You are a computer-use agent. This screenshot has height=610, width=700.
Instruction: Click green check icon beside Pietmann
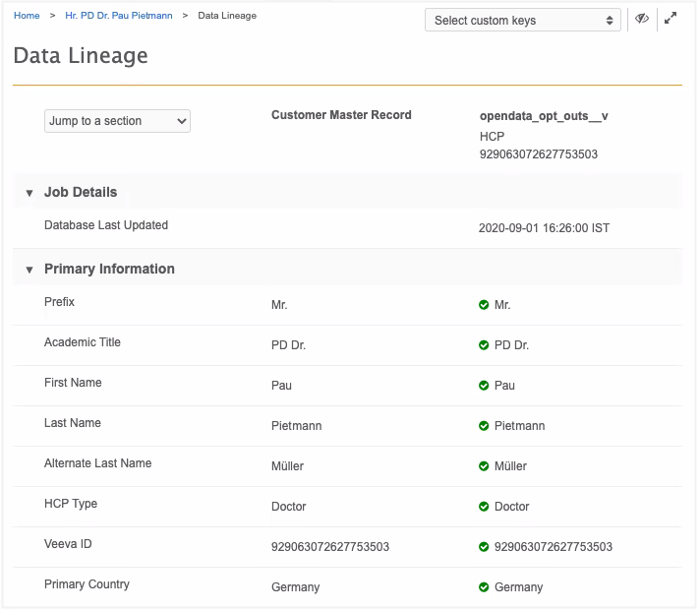[x=484, y=426]
